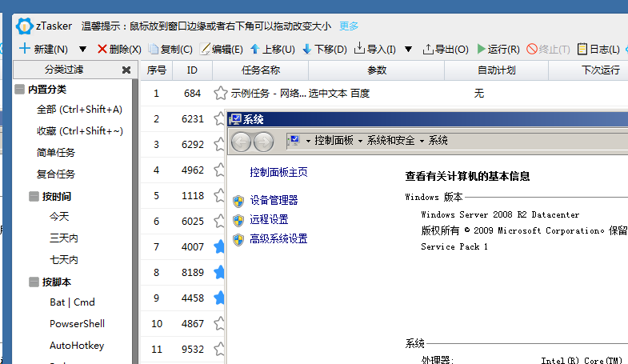Move the task down with 下移(D)
Viewport: 628px width, 364px height.
(x=325, y=49)
